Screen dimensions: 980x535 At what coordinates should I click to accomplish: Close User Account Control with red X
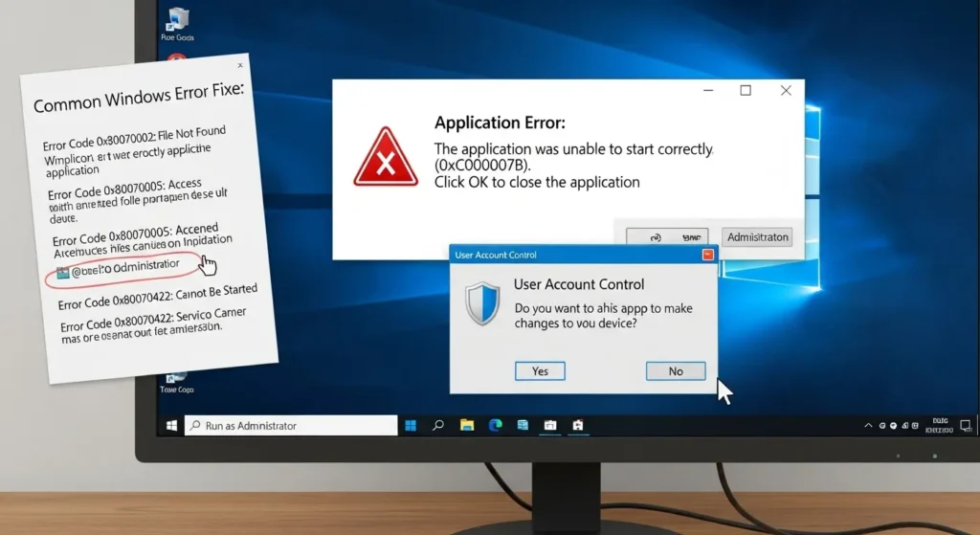coord(707,255)
